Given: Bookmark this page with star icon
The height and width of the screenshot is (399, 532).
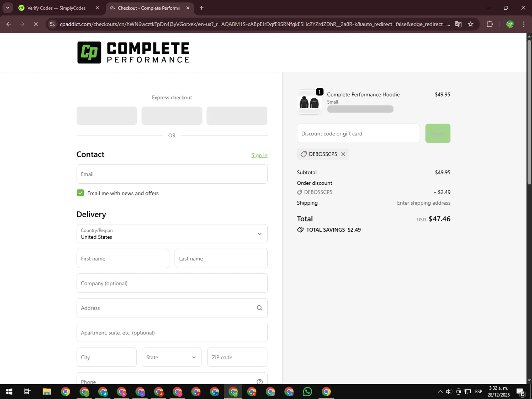Looking at the screenshot, I should [x=471, y=24].
